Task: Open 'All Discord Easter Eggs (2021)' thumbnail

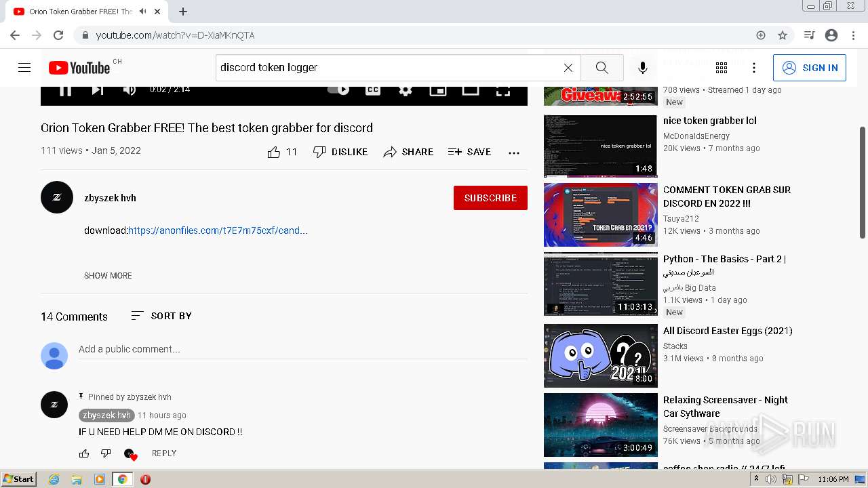Action: pos(600,356)
